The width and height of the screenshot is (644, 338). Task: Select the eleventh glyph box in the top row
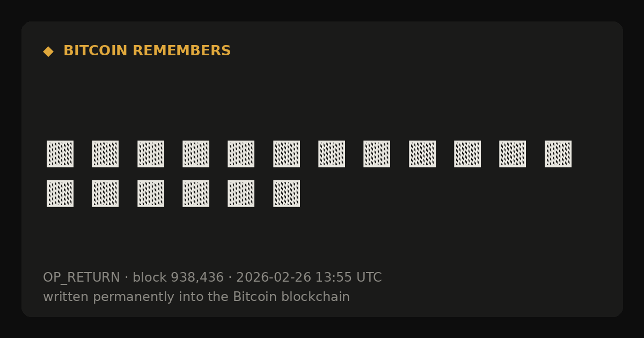[513, 154]
